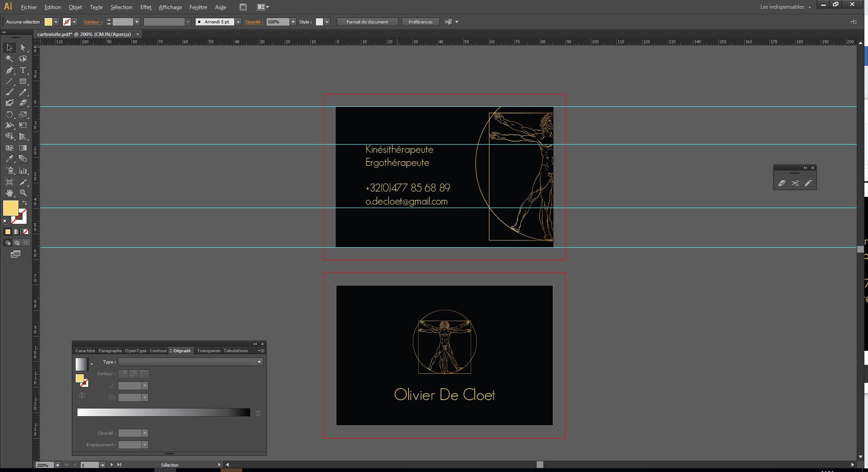Click the orange Contour link
This screenshot has height=472, width=868.
click(x=92, y=22)
